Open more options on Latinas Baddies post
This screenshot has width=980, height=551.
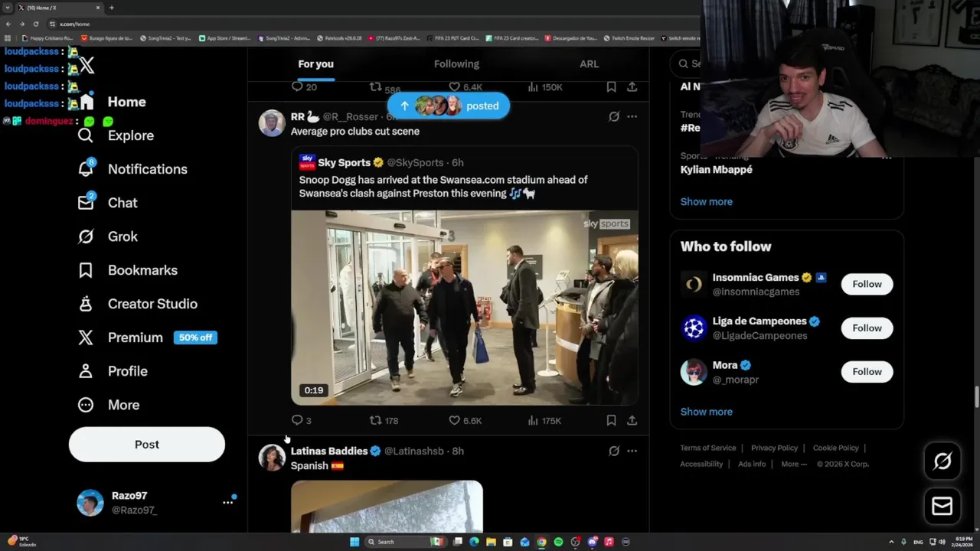click(632, 452)
